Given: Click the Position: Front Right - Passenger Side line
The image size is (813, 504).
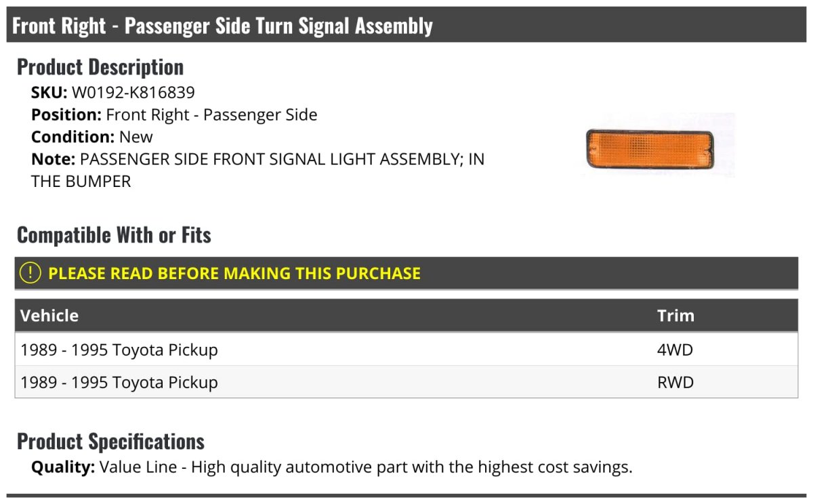Looking at the screenshot, I should pyautogui.click(x=174, y=115).
